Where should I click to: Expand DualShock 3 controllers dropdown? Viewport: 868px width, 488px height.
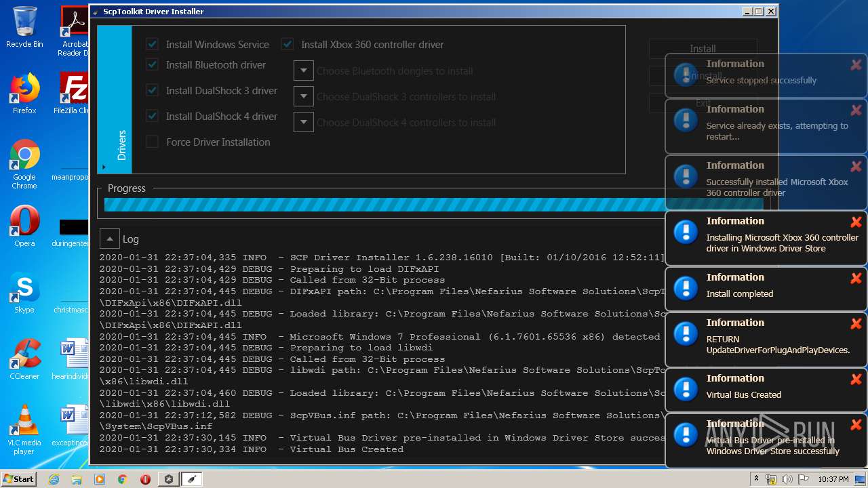click(x=303, y=96)
